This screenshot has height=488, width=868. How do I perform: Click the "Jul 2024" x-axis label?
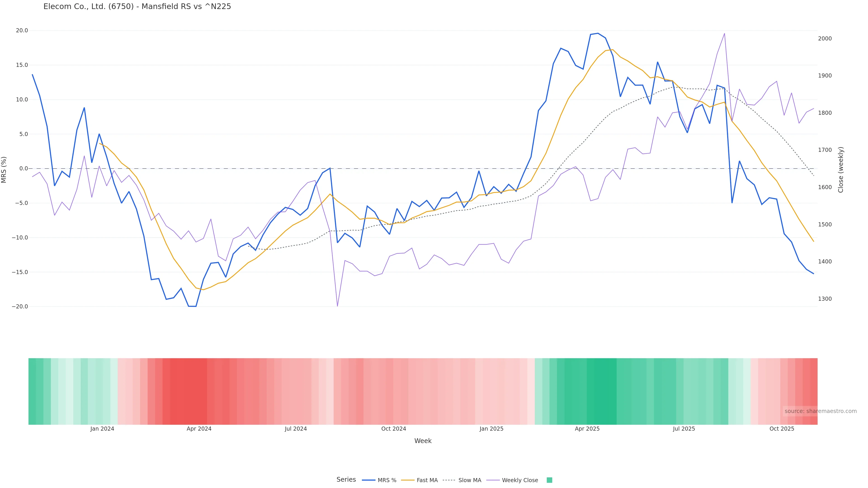pyautogui.click(x=295, y=429)
